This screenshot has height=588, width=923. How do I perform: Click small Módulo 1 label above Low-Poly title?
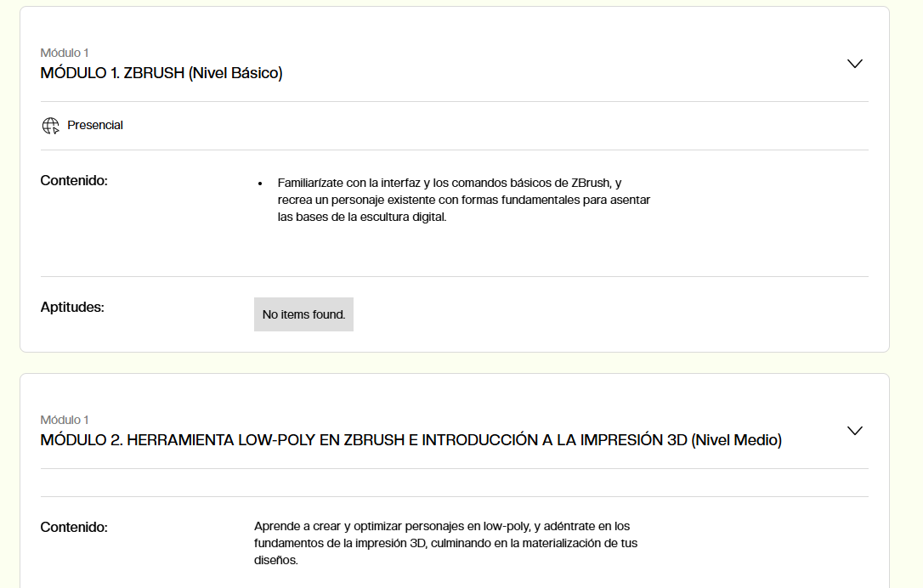pos(65,420)
